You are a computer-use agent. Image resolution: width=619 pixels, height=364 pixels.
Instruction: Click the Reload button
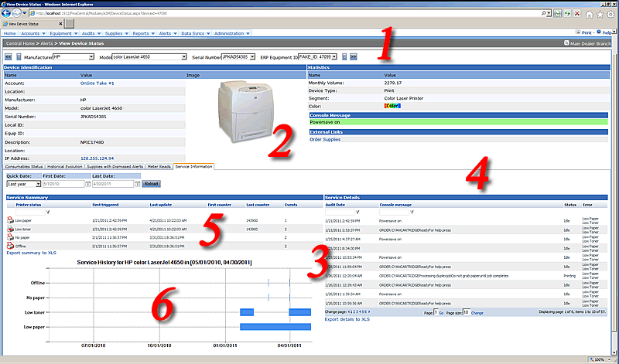click(151, 184)
